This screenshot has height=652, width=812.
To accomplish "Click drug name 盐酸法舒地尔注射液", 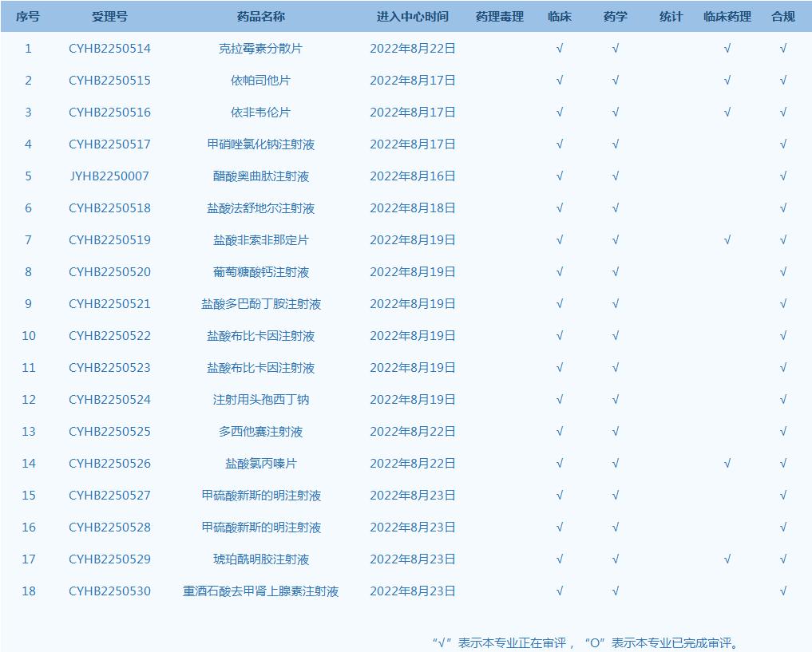I will [x=260, y=208].
